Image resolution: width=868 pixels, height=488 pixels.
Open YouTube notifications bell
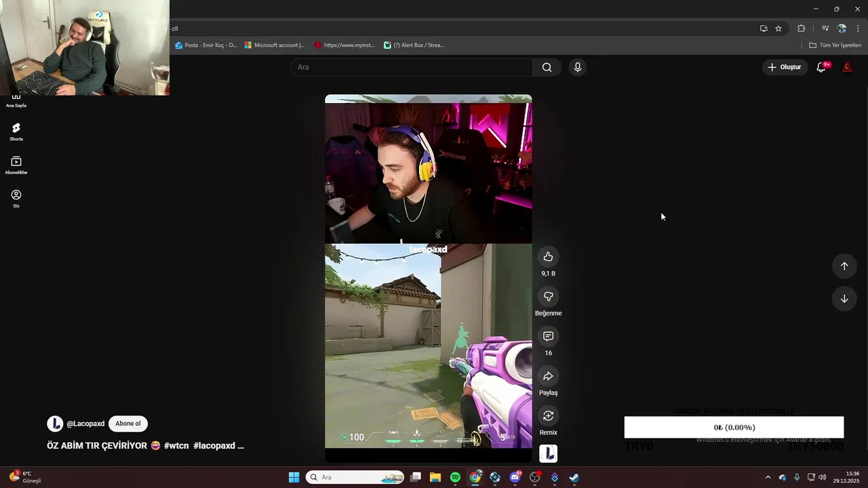(821, 67)
